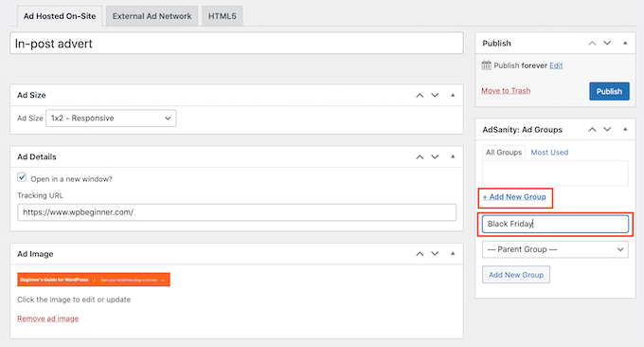Select the All Groups tab
The height and width of the screenshot is (347, 644).
pyautogui.click(x=504, y=152)
